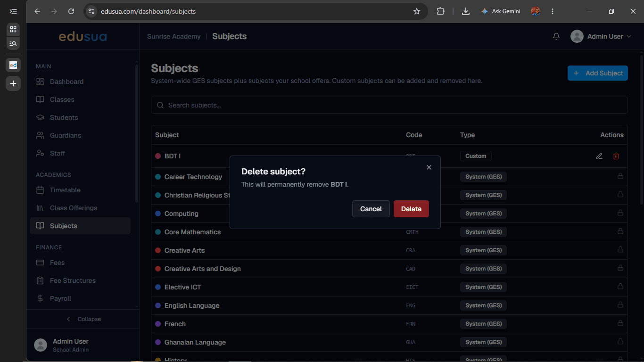Go to Students in the sidebar
Screen dimensions: 644x362
point(80,117)
